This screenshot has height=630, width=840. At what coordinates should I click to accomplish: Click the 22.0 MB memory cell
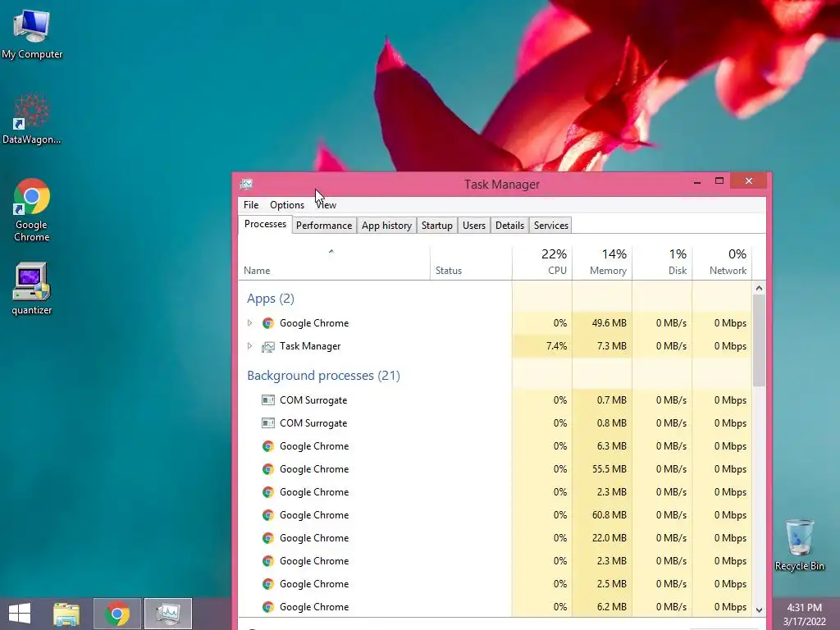pyautogui.click(x=602, y=538)
